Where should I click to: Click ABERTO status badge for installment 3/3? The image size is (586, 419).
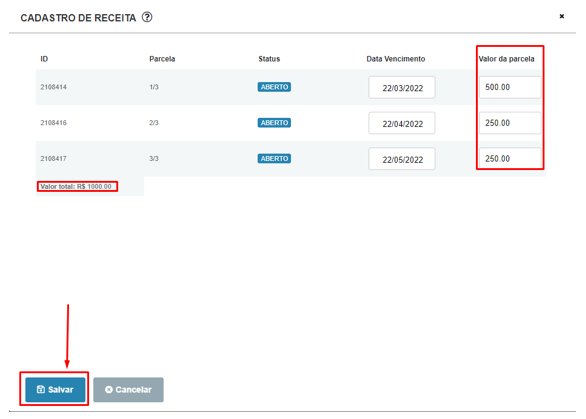tap(274, 159)
